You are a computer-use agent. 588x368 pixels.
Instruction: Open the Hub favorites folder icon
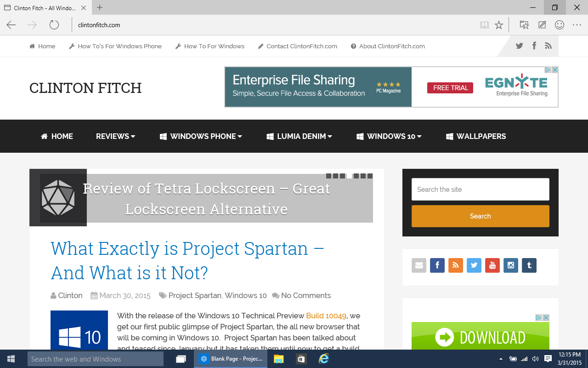tap(524, 25)
